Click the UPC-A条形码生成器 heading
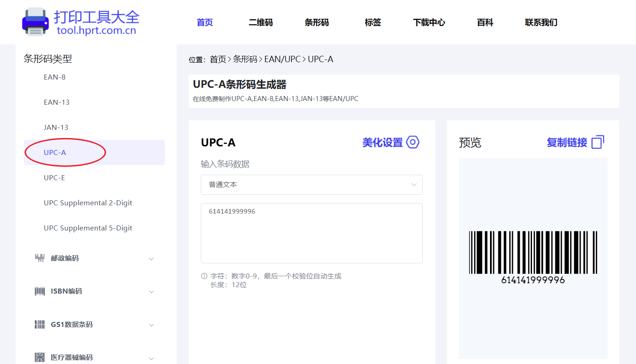The image size is (636, 364). (239, 85)
